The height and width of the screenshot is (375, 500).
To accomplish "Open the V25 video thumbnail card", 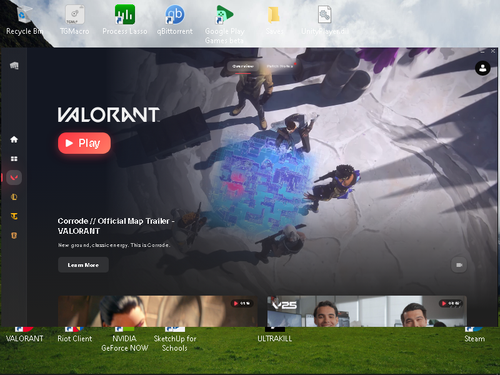I will [367, 311].
